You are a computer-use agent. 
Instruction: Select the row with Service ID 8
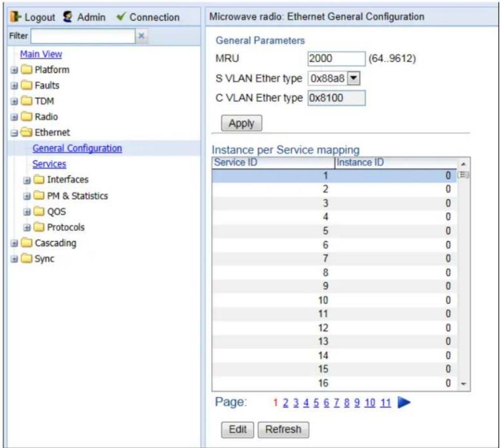tap(334, 273)
